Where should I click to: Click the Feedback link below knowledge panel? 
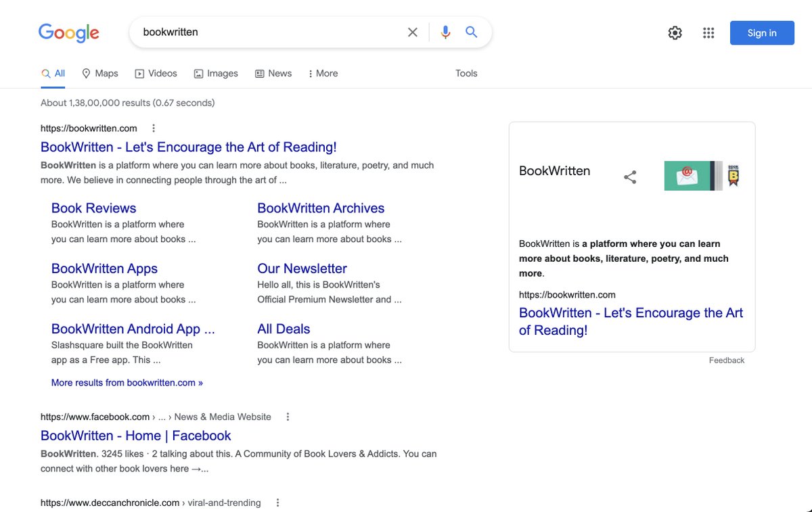pos(727,360)
